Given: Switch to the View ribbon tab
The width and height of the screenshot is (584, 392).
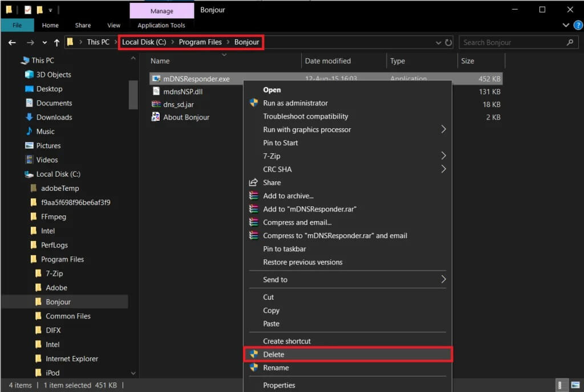Looking at the screenshot, I should click(113, 25).
